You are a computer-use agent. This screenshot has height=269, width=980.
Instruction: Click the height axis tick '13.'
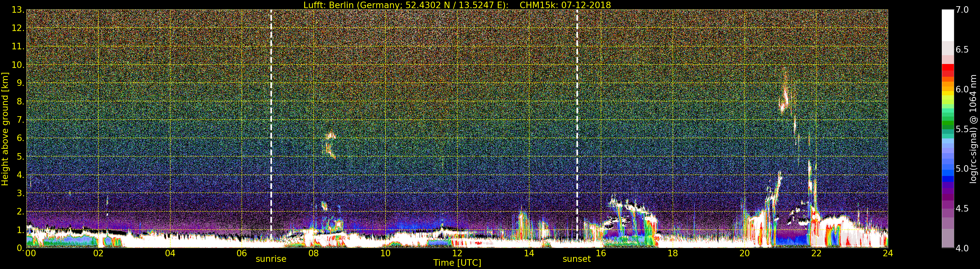18,10
